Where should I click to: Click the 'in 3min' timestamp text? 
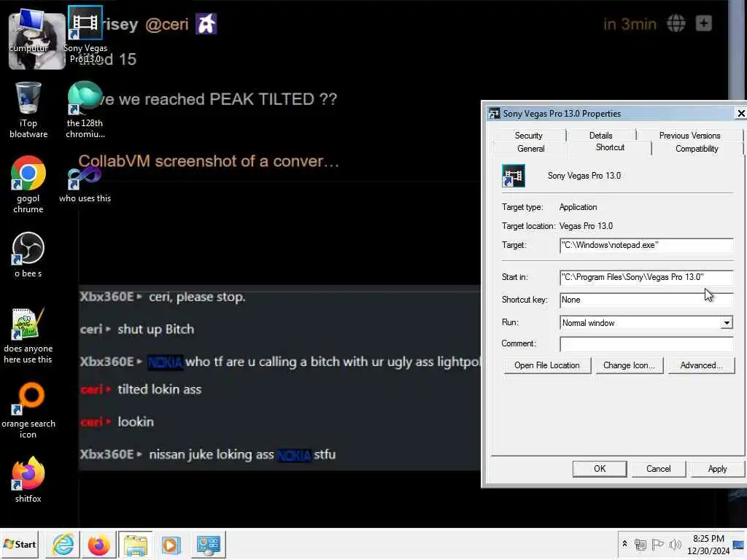630,24
